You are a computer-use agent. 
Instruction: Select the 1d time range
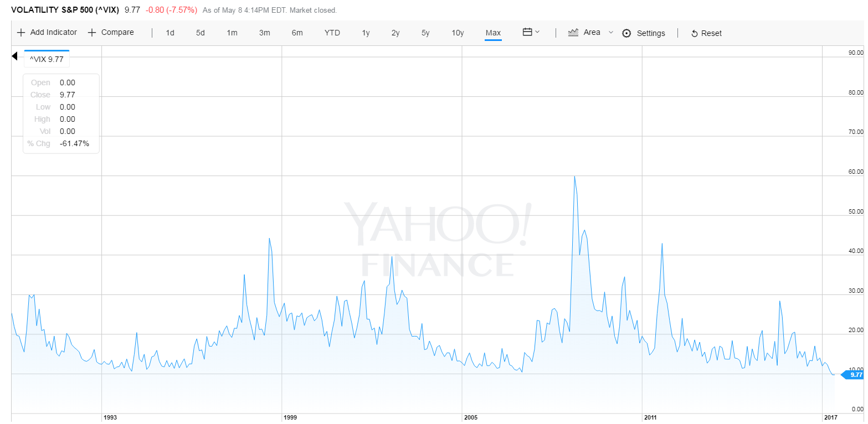(170, 33)
